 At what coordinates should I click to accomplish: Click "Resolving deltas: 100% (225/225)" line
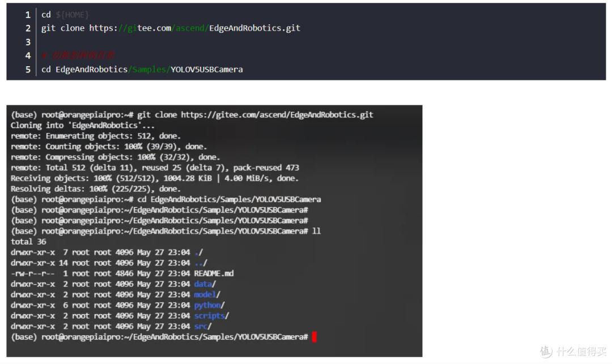tap(96, 189)
